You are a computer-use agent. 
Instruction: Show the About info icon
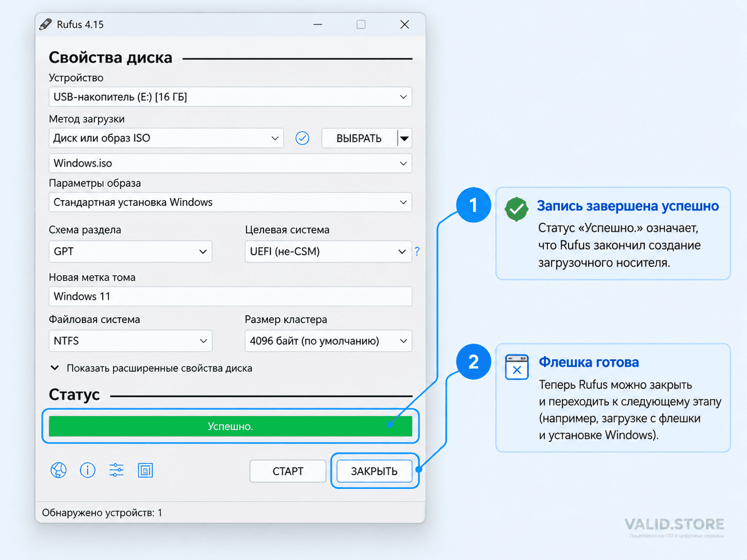(88, 470)
